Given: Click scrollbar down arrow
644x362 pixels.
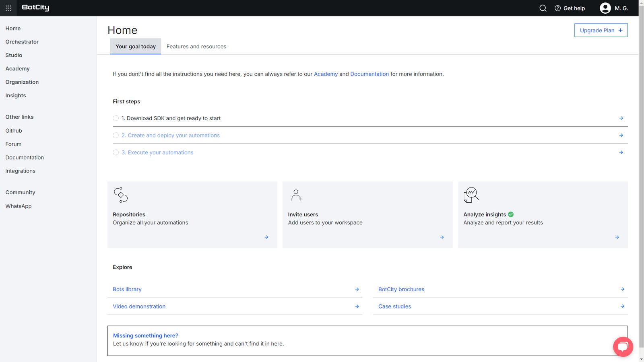Looking at the screenshot, I should (x=641, y=359).
